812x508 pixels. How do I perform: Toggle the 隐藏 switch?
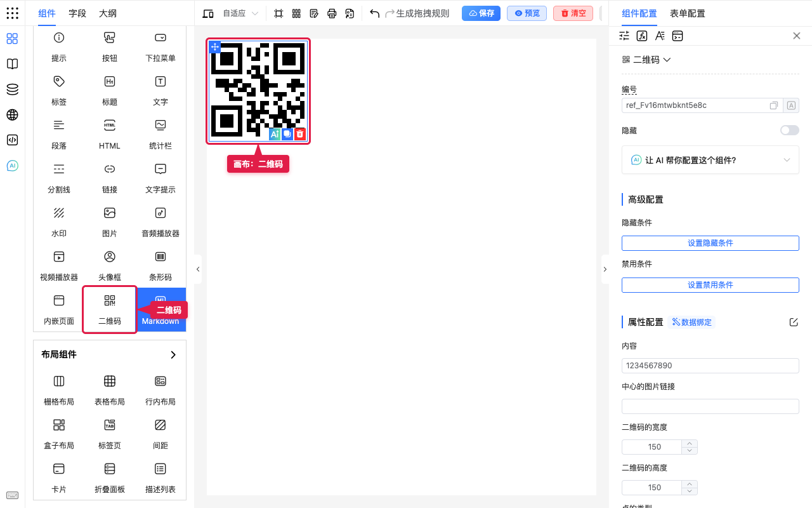point(789,130)
